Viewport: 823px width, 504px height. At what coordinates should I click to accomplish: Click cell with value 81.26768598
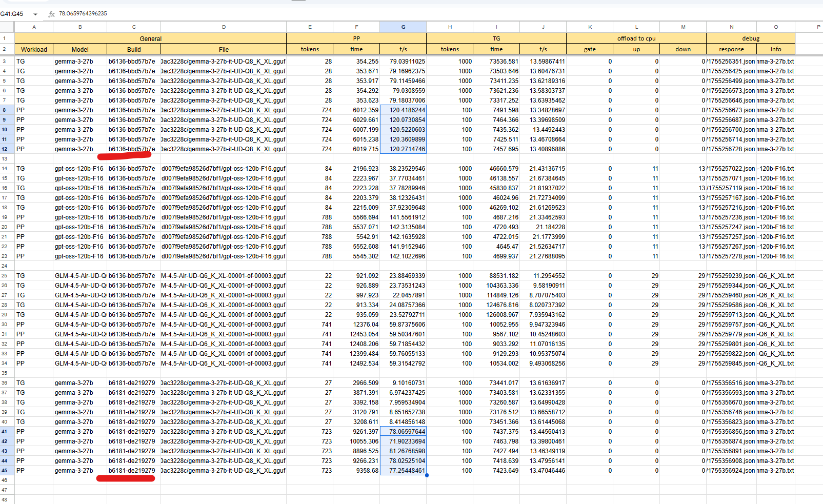403,451
